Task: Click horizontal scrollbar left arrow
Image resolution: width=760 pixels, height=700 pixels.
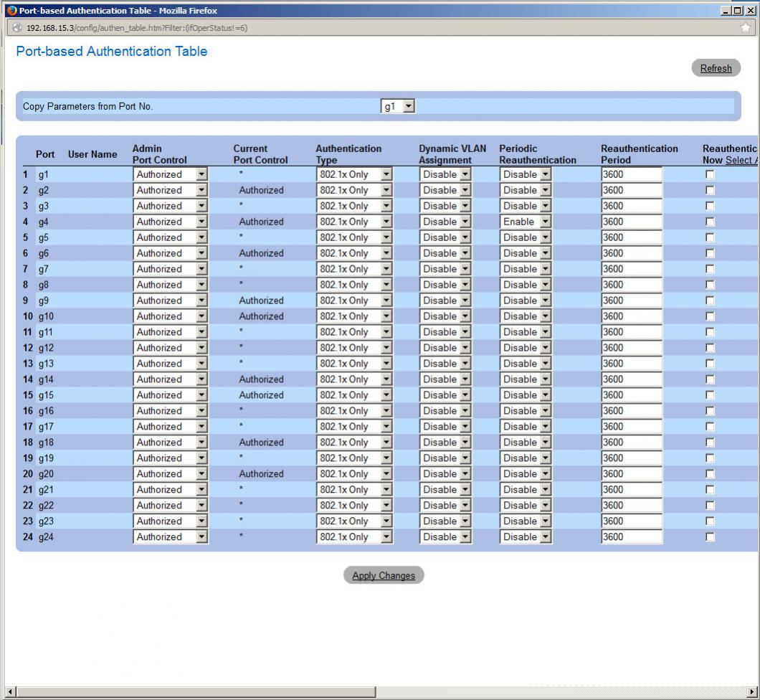Action: 11,691
